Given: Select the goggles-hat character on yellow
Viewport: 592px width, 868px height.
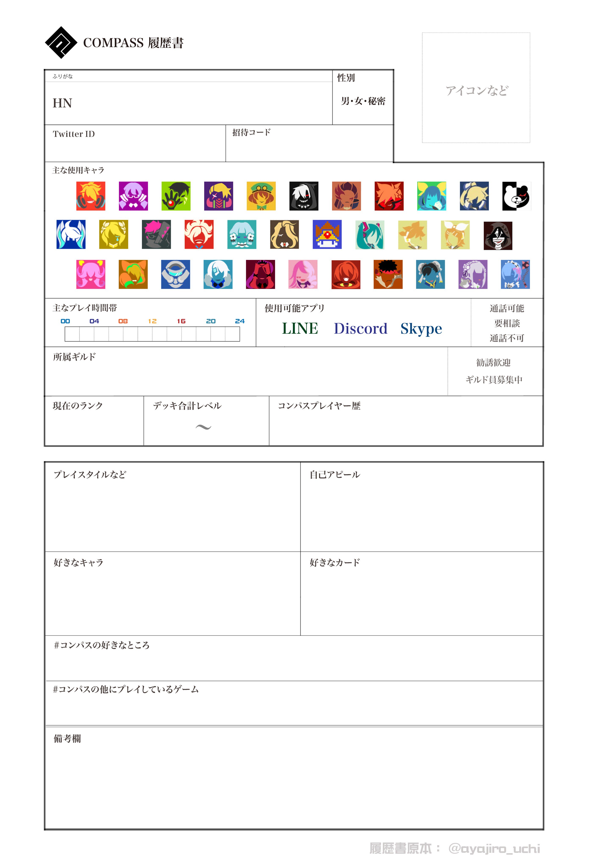Looking at the screenshot, I should [261, 196].
